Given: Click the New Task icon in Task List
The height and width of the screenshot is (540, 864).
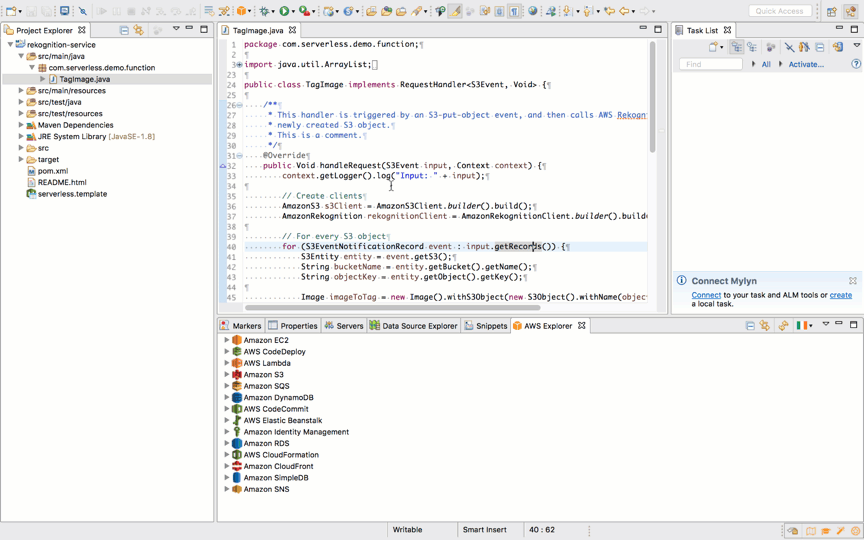Looking at the screenshot, I should 714,47.
